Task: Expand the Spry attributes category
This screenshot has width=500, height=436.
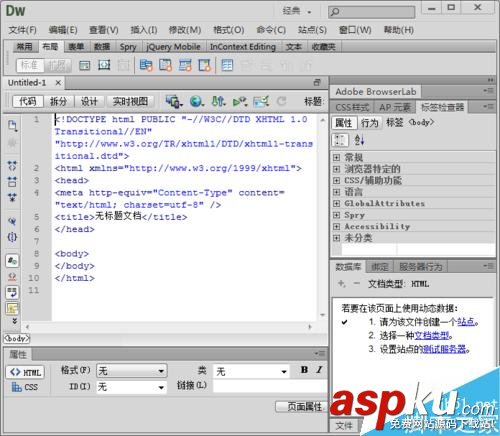Action: pos(337,215)
